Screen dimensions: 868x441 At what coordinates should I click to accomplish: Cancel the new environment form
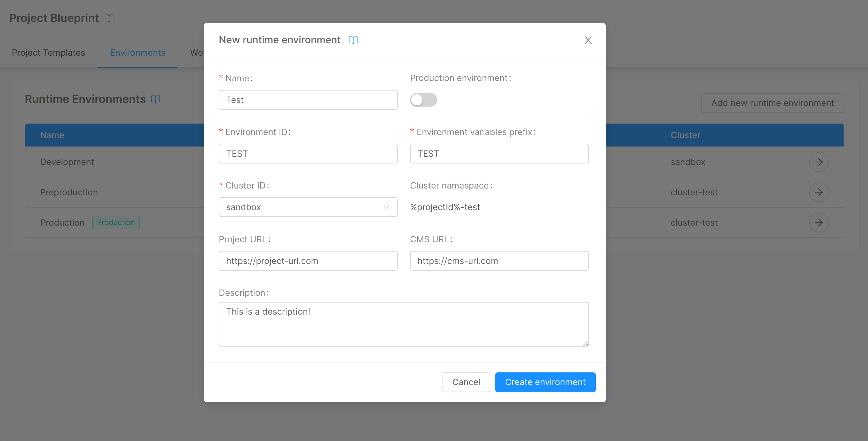(x=466, y=382)
